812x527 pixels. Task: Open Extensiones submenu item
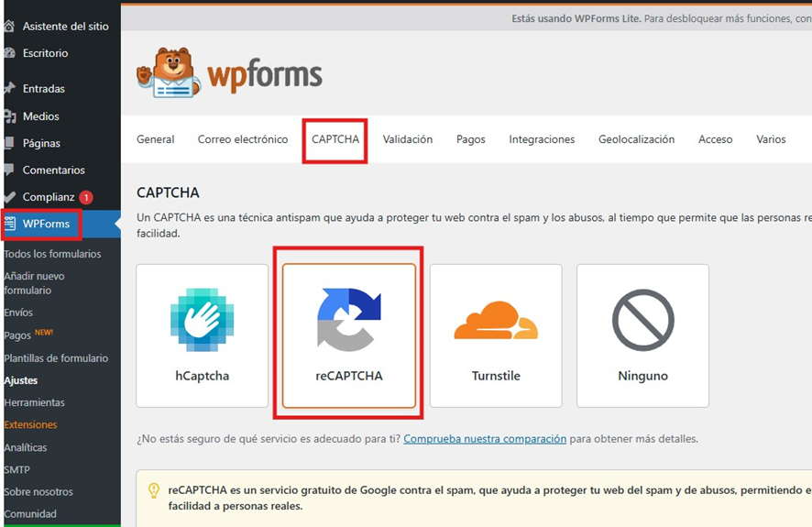[30, 425]
